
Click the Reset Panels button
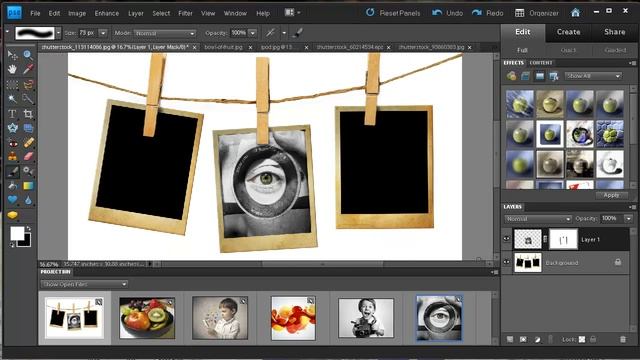[x=393, y=13]
